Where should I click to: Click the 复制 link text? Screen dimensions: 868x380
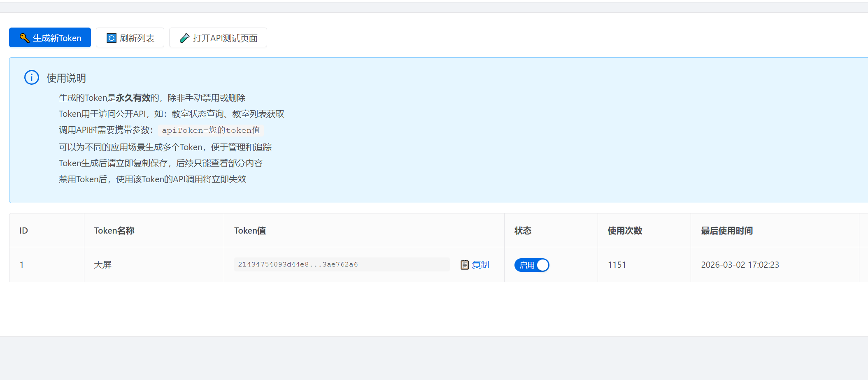(x=480, y=265)
